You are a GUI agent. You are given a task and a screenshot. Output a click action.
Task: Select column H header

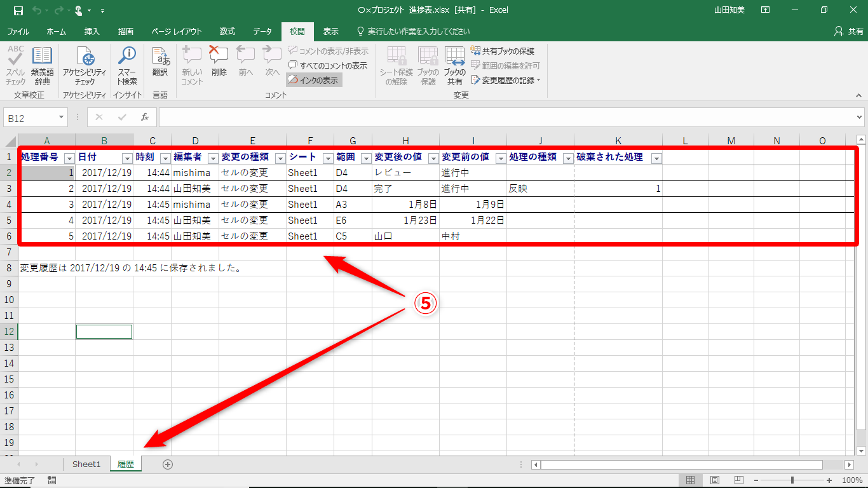click(405, 140)
